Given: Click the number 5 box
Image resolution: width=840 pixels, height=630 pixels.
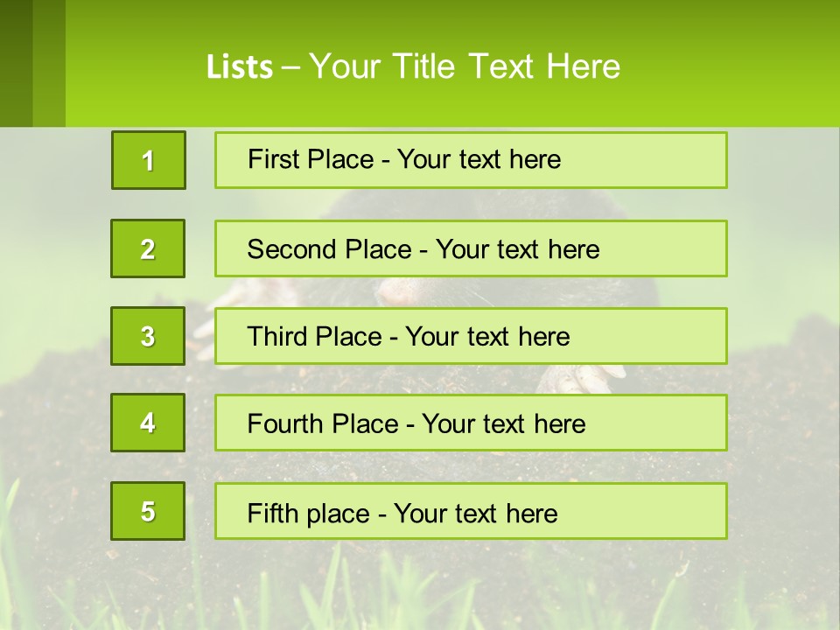Looking at the screenshot, I should pyautogui.click(x=148, y=511).
